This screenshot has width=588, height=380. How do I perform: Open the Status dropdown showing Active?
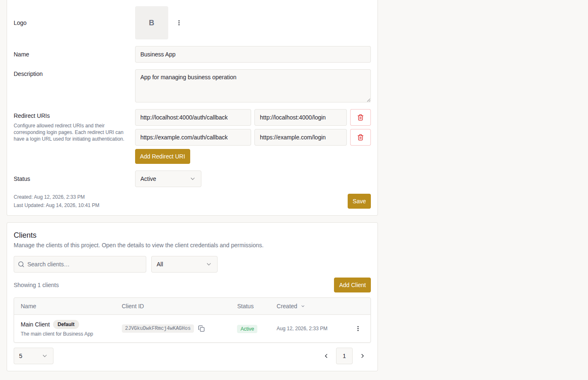tap(168, 179)
